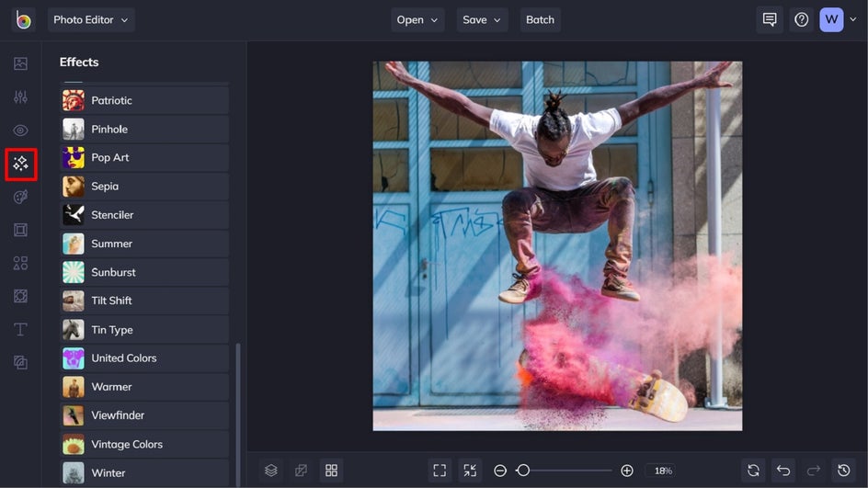Viewport: 868px width, 488px height.
Task: Open the Text tool in sidebar
Action: click(20, 329)
